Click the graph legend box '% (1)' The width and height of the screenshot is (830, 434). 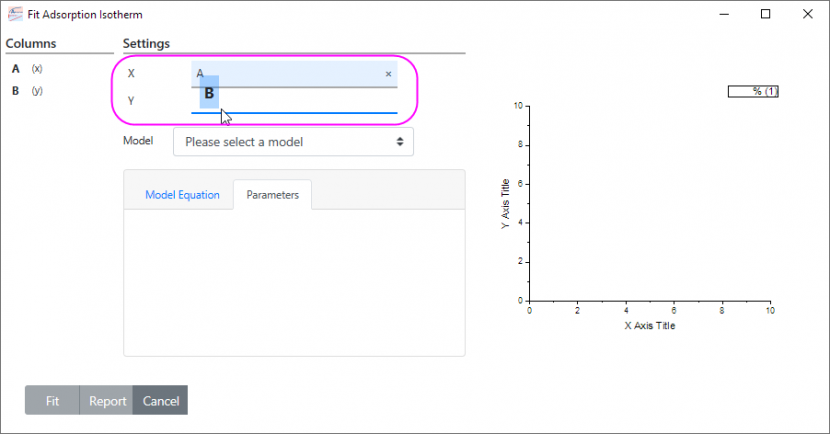753,92
